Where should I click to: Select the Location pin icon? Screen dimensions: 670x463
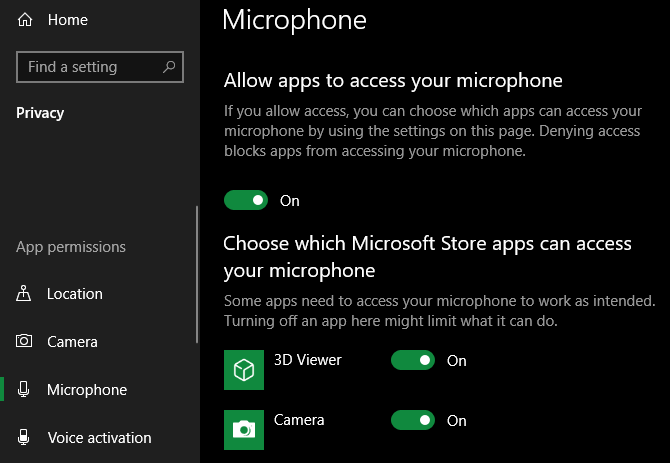click(25, 294)
